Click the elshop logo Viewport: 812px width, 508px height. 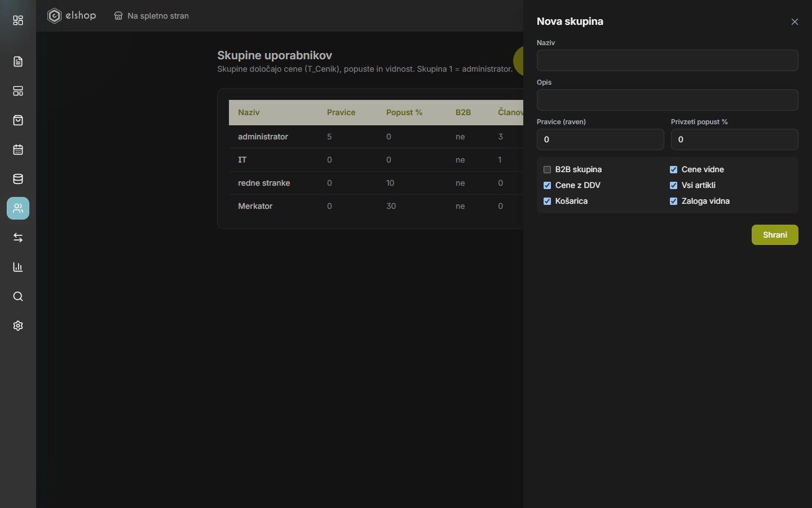(x=72, y=16)
